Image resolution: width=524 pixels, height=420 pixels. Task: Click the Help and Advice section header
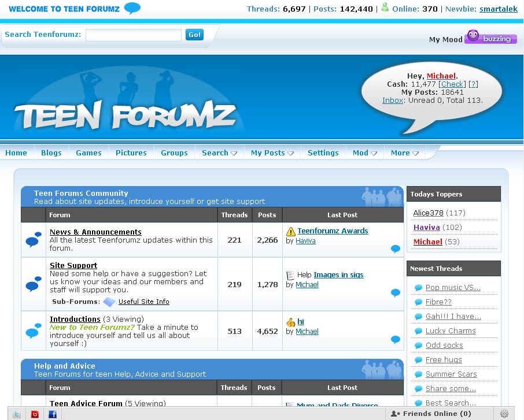tap(212, 370)
